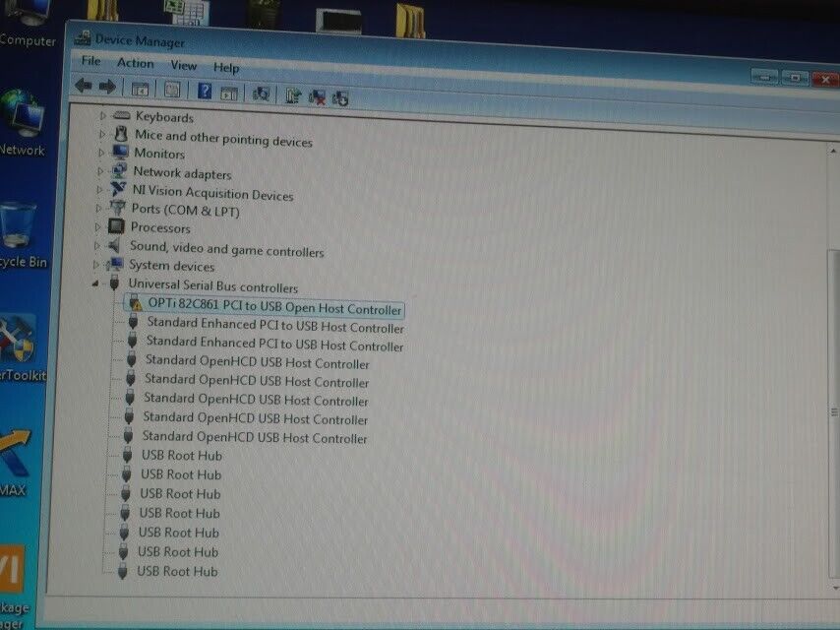840x630 pixels.
Task: Select the last USB Root Hub entry
Action: [177, 571]
